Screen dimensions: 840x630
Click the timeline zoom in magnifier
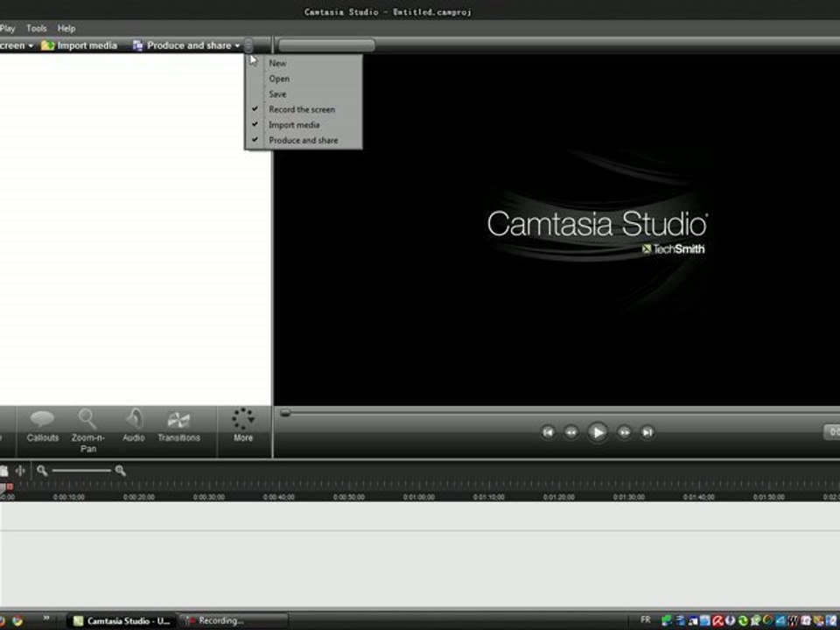(x=121, y=471)
